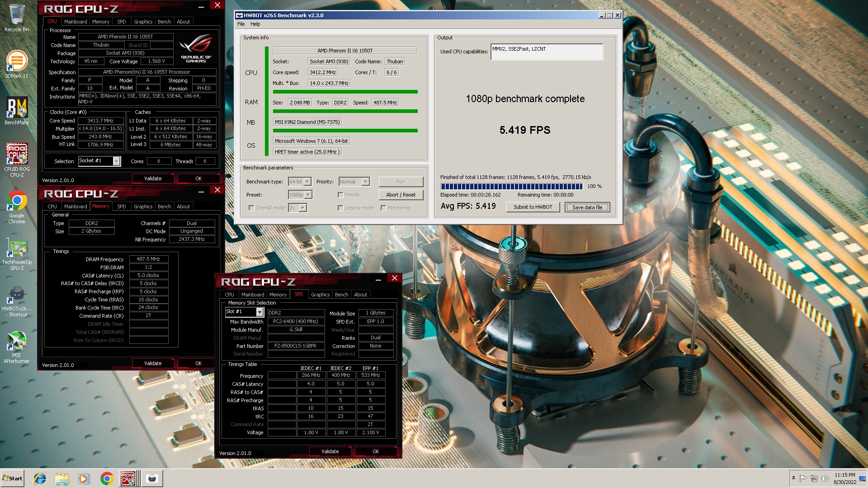Open About tab in the bottom SPD CPU-Z window
Image resolution: width=868 pixels, height=488 pixels.
[361, 295]
